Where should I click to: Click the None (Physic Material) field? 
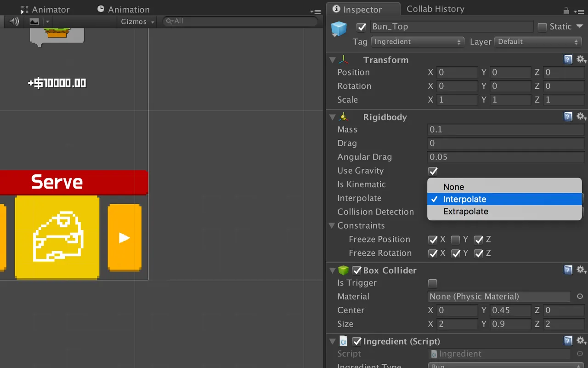(499, 297)
